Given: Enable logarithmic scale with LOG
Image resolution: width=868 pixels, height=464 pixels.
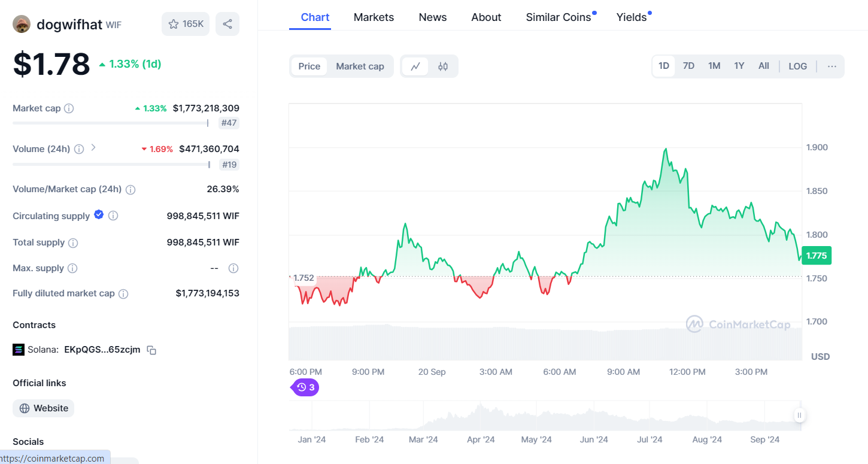Looking at the screenshot, I should pos(797,66).
